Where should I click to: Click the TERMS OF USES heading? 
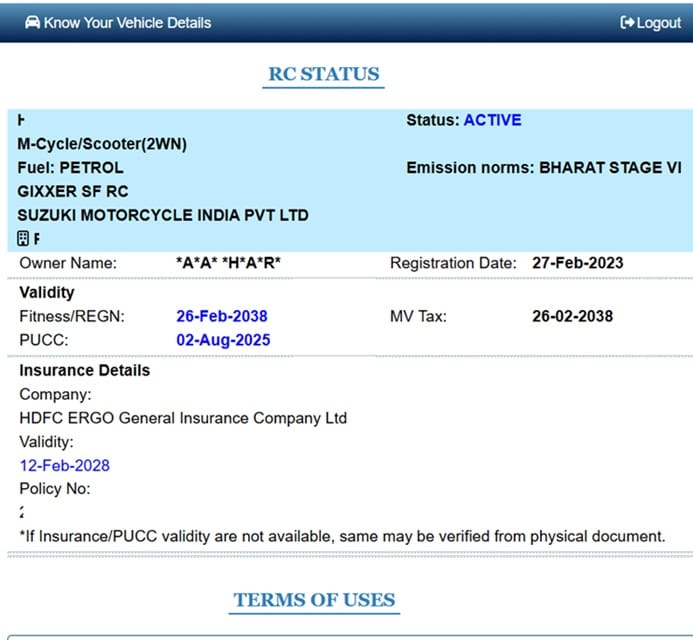click(315, 600)
